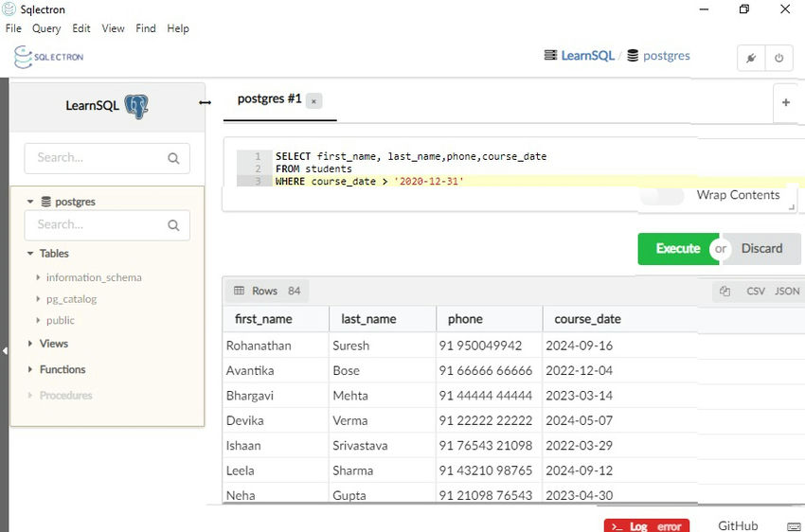
Task: Click line number 1 in editor gutter
Action: (258, 156)
